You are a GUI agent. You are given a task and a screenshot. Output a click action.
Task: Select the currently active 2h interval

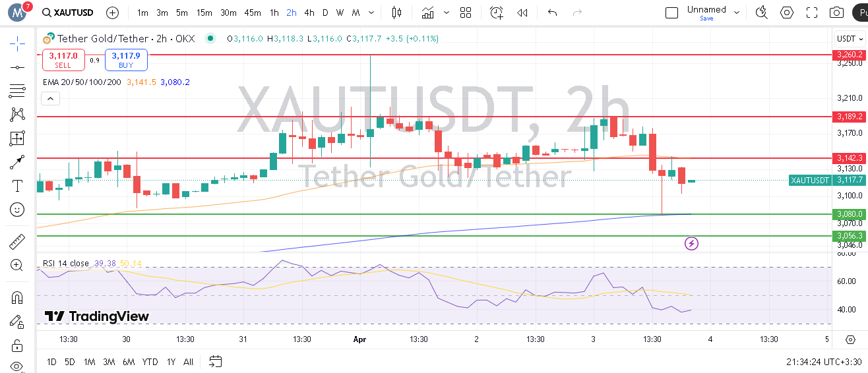coord(292,13)
